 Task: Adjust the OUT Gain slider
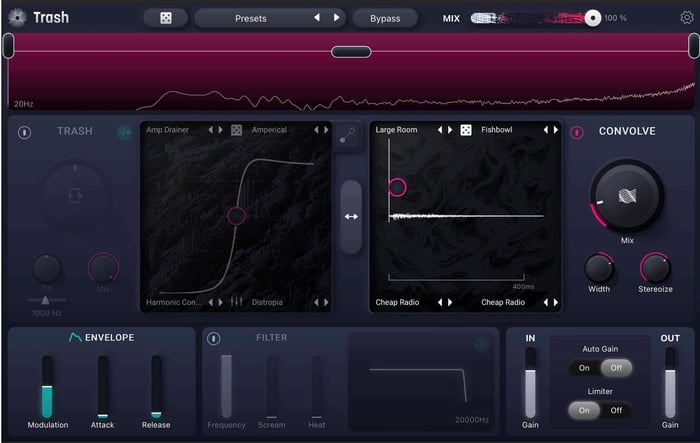click(670, 383)
